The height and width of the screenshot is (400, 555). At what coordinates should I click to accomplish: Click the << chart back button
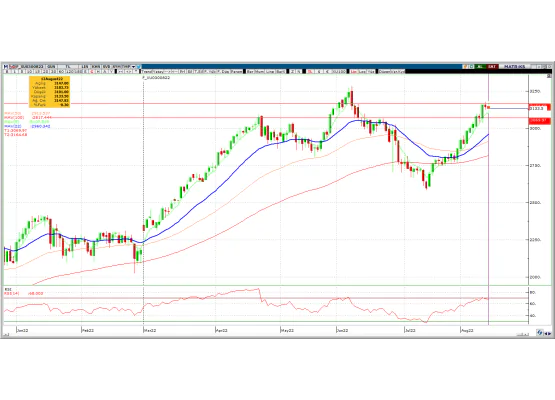[x=121, y=71]
